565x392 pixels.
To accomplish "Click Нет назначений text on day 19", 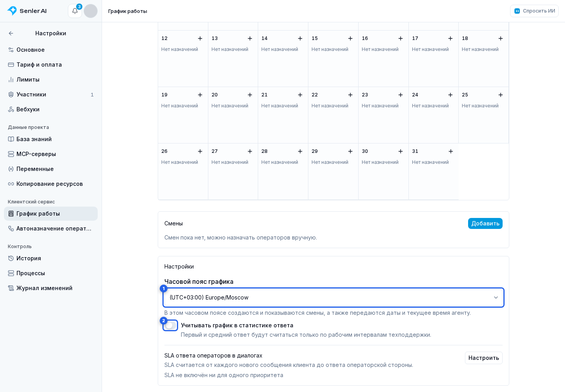I will tap(180, 106).
